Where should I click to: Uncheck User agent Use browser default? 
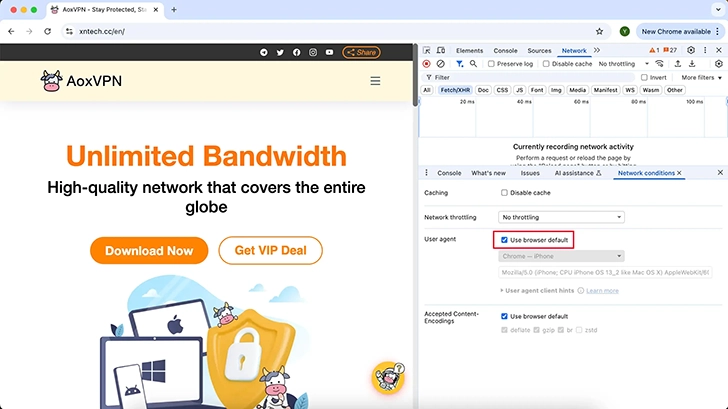click(504, 240)
